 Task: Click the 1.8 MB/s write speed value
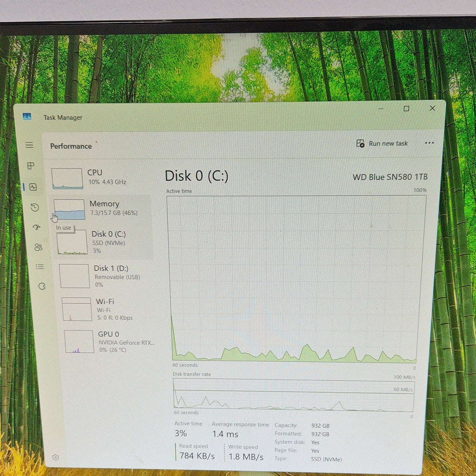coord(246,457)
